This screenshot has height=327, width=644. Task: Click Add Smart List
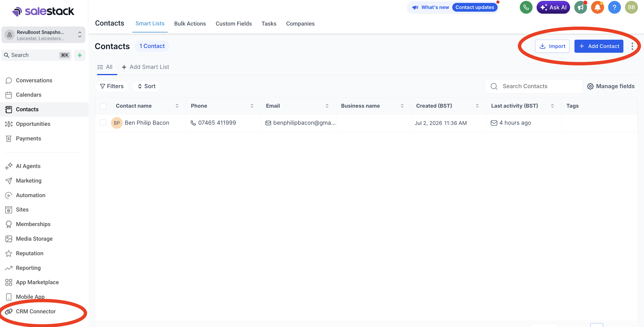click(x=145, y=67)
